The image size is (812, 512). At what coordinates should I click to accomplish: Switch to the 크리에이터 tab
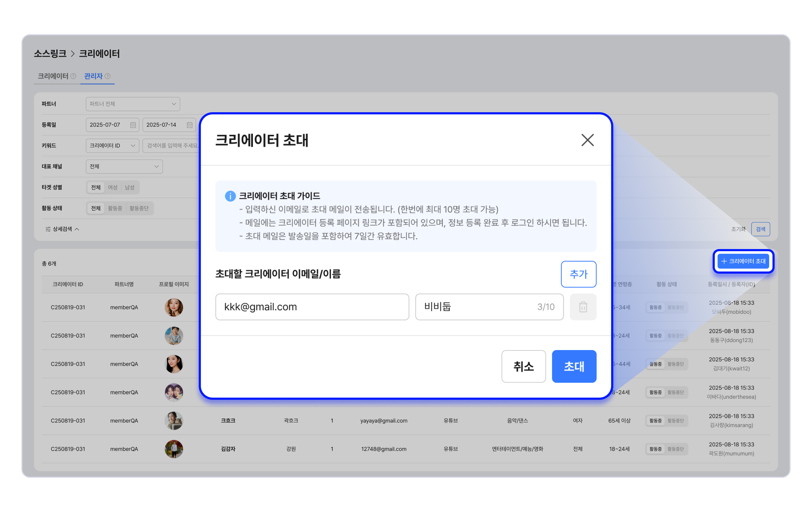53,76
